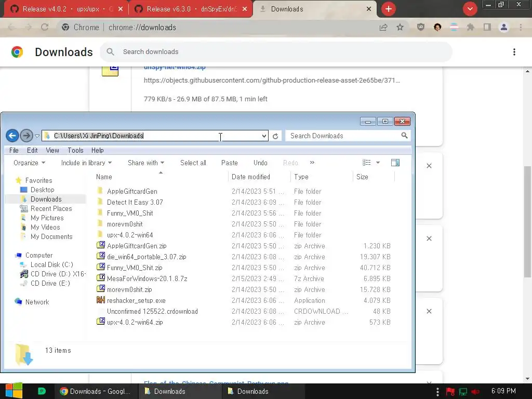Open the Downloads page more actions menu
The height and width of the screenshot is (399, 532).
tap(514, 52)
